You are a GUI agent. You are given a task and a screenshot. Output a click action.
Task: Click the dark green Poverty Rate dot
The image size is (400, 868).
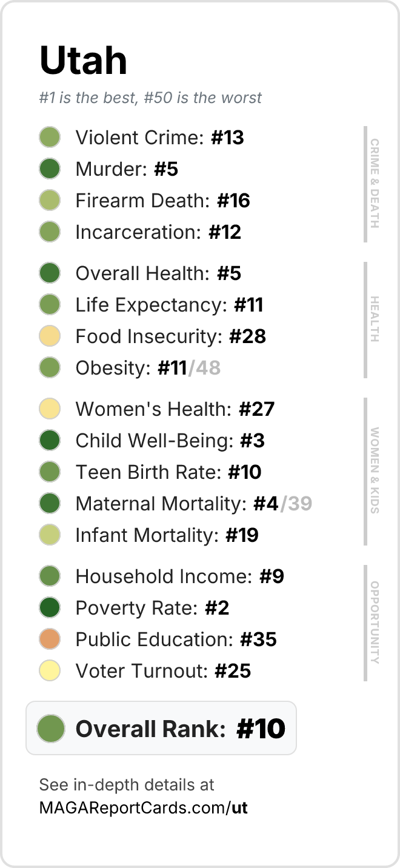pos(50,608)
